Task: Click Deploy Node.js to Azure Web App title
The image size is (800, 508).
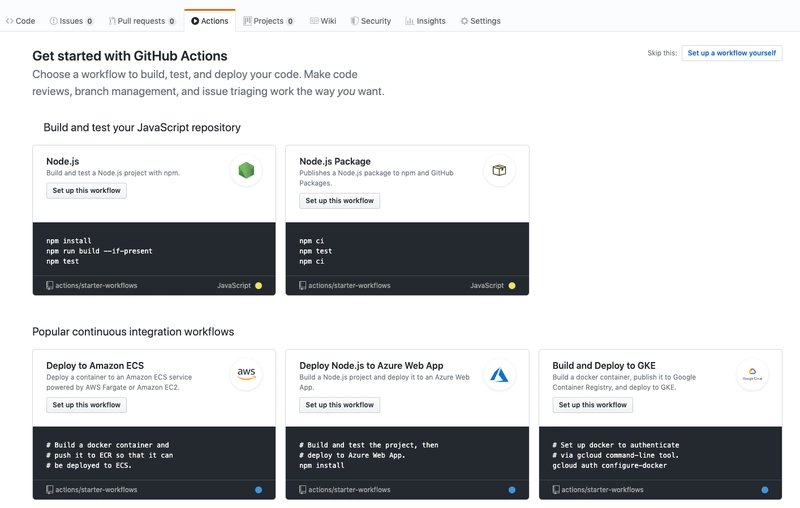Action: click(371, 365)
